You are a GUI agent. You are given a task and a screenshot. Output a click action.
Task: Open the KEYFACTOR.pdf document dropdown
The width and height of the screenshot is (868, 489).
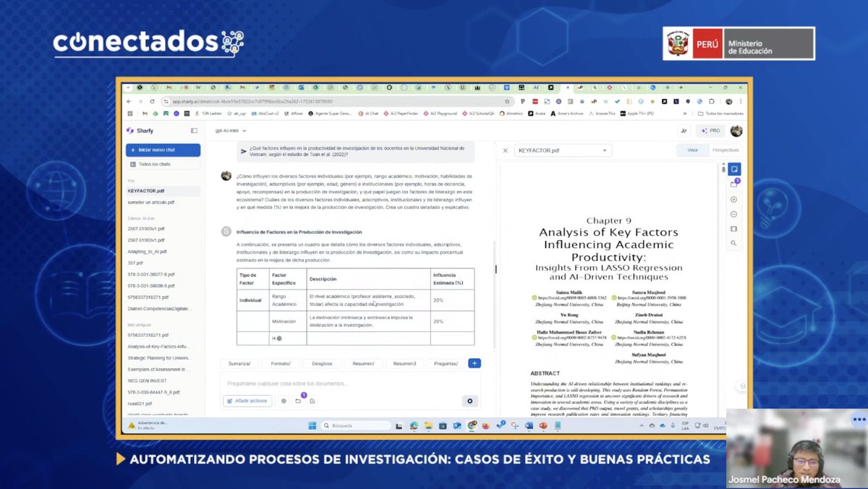click(563, 150)
